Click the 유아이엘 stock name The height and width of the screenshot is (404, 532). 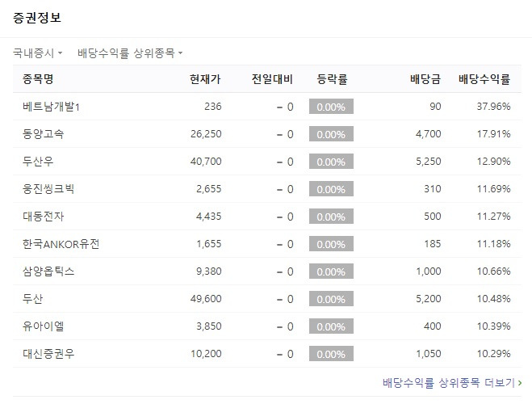point(43,326)
